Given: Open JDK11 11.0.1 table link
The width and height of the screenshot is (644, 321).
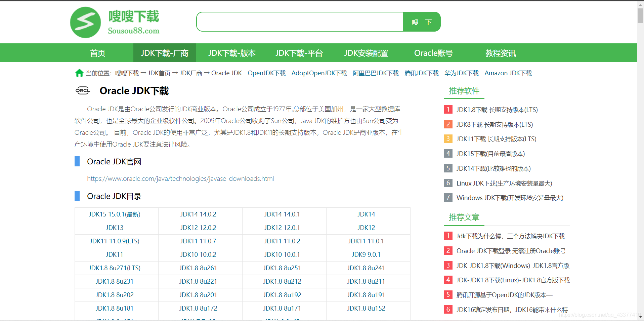Looking at the screenshot, I should (366, 241).
